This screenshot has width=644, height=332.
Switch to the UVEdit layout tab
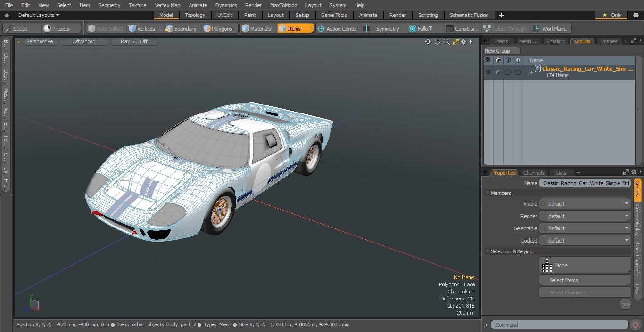225,15
